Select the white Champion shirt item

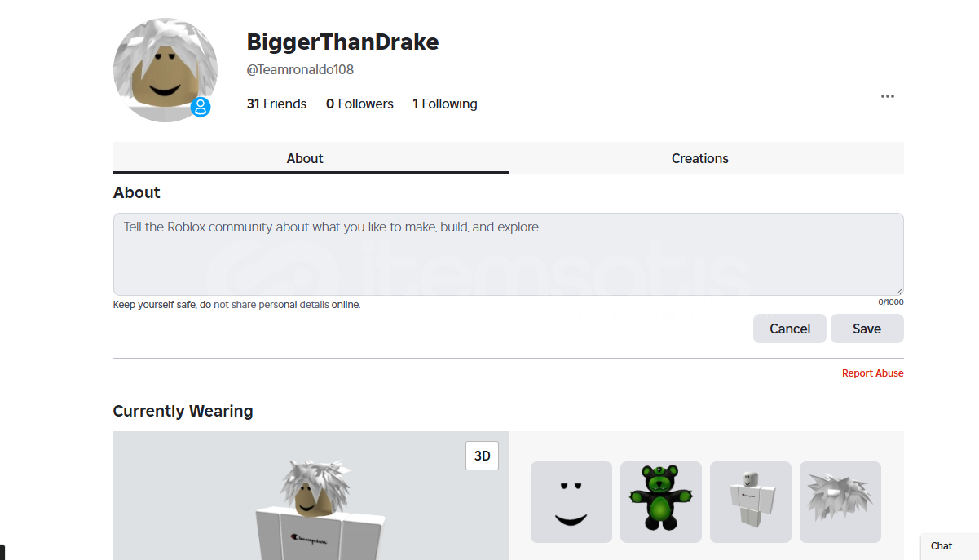[x=751, y=502]
